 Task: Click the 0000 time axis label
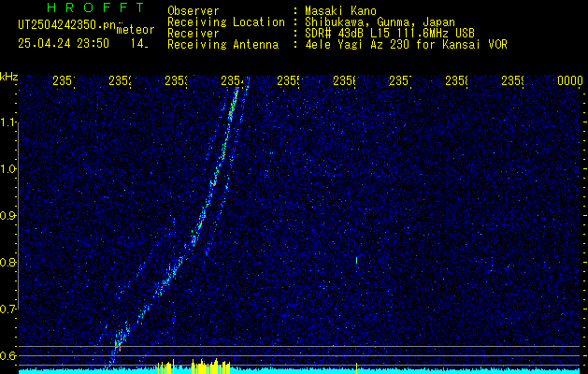pyautogui.click(x=570, y=80)
